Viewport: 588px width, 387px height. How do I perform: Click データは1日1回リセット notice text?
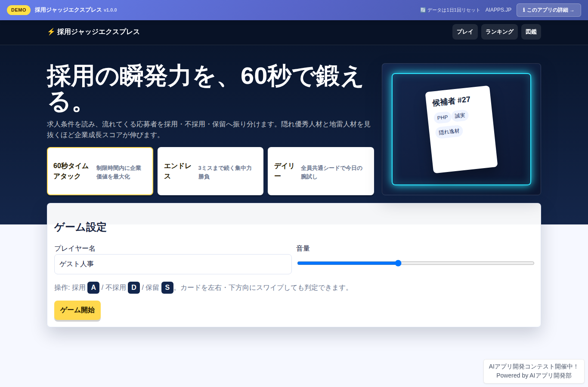point(454,10)
